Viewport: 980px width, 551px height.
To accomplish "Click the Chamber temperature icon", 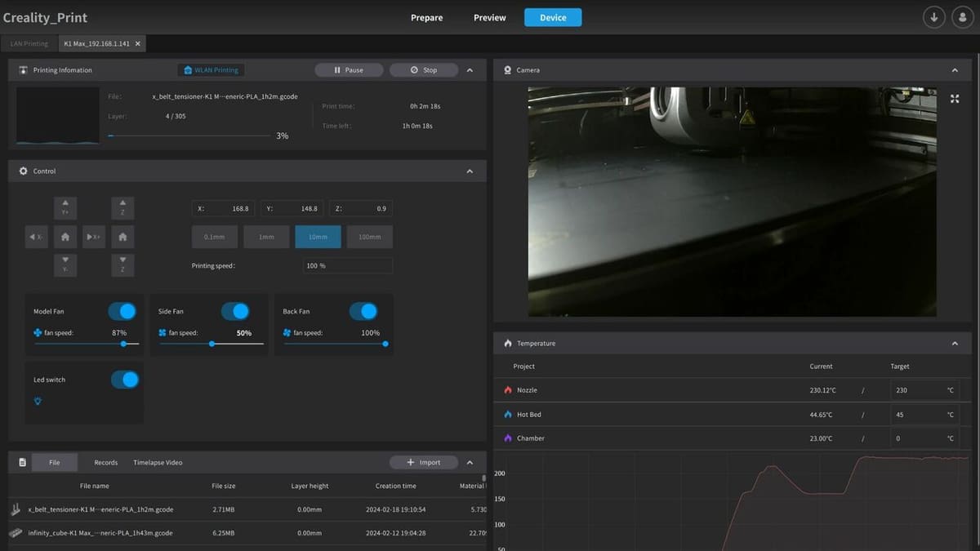I will (x=508, y=438).
